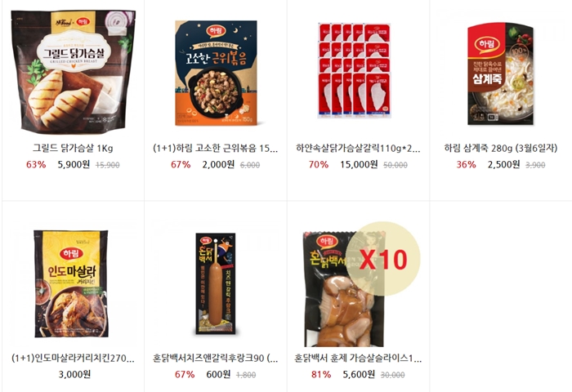Click the 81% discount label

321,375
